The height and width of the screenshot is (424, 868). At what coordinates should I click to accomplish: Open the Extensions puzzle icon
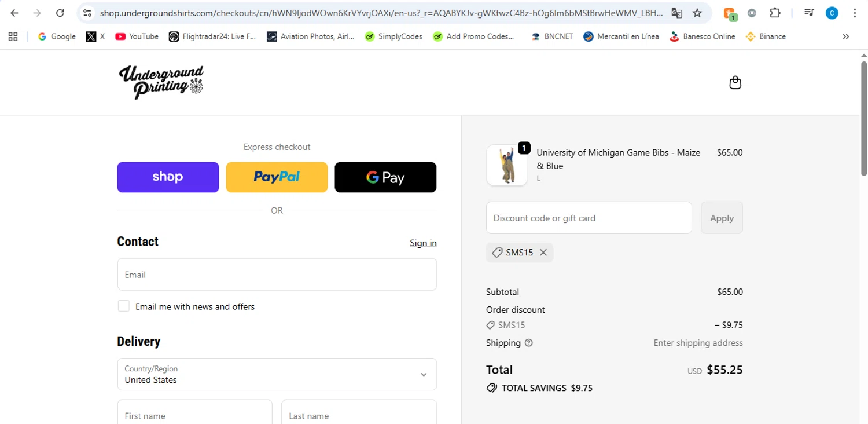775,13
